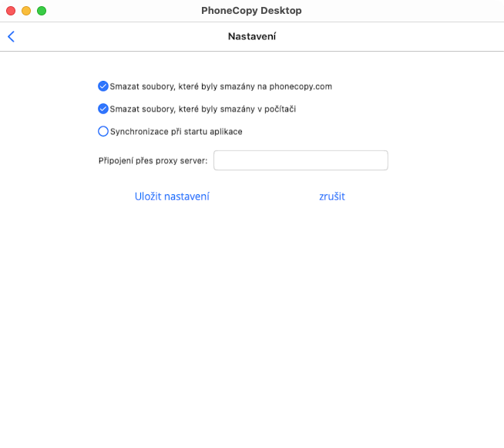Uncheck delete files removed v počítači checkbox
The height and width of the screenshot is (448, 504).
click(x=103, y=109)
